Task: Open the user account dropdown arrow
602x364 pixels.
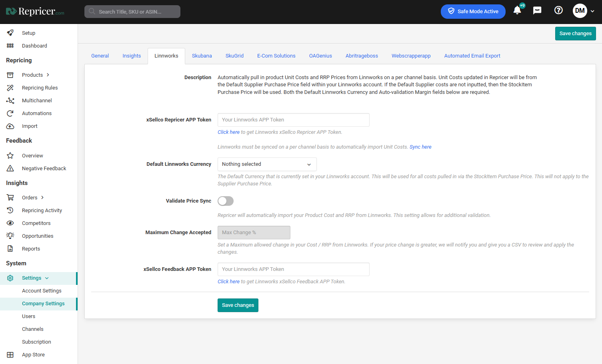Action: [592, 11]
